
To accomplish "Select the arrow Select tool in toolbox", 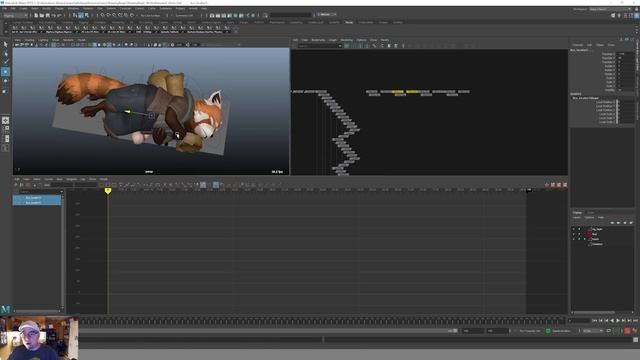I will 5,44.
